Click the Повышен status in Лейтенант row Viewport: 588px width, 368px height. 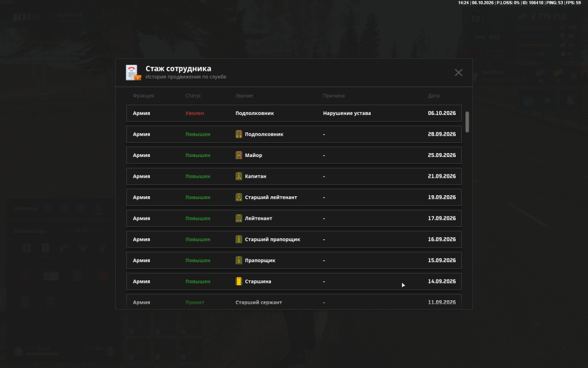[198, 218]
